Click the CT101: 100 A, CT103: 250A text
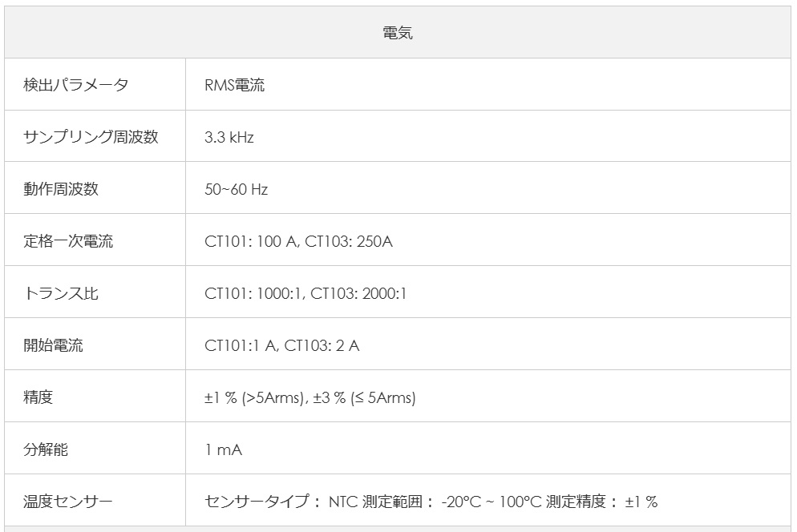The height and width of the screenshot is (532, 797). 298,241
